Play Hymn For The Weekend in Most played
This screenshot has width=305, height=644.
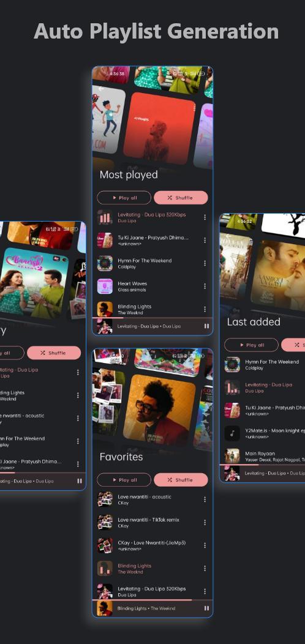point(152,263)
